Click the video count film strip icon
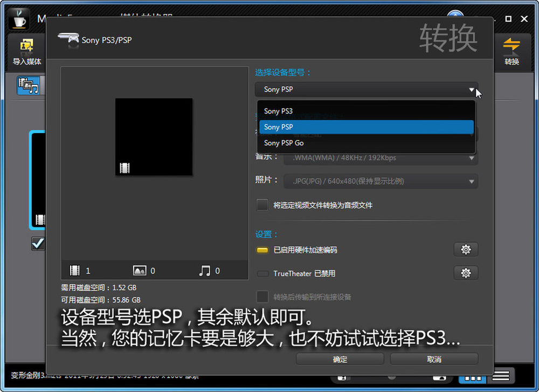Viewport: 539px width, 392px height. tap(74, 271)
